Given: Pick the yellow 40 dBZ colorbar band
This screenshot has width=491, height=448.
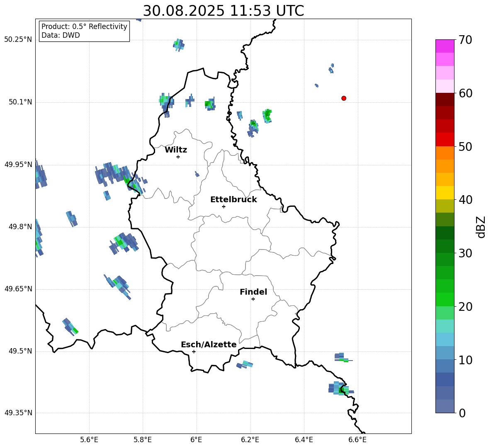Looking at the screenshot, I should pos(445,193).
